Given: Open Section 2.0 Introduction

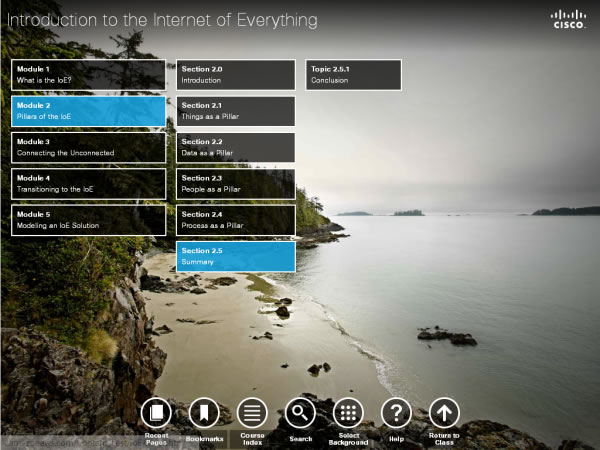Looking at the screenshot, I should pyautogui.click(x=235, y=74).
